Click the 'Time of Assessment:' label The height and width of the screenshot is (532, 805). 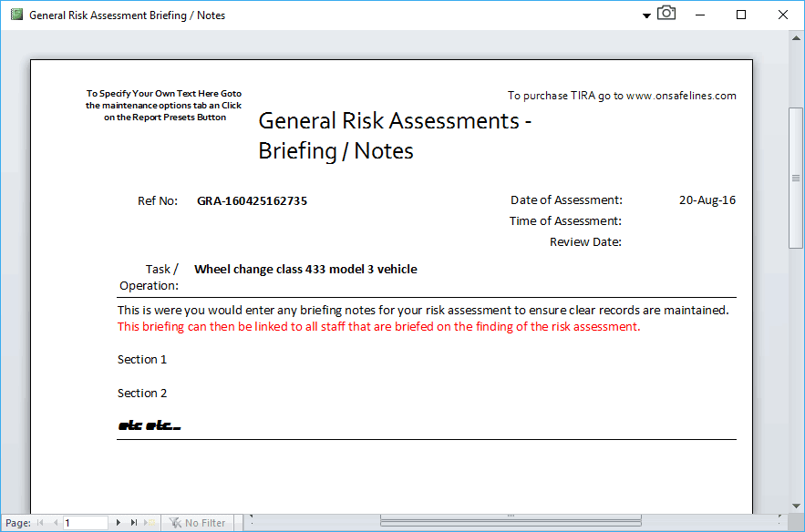pos(565,221)
